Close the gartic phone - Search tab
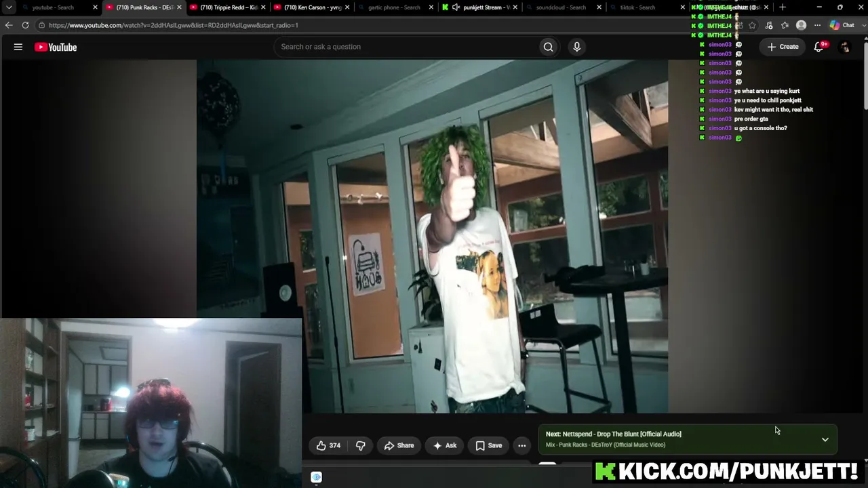This screenshot has width=868, height=488. (431, 7)
